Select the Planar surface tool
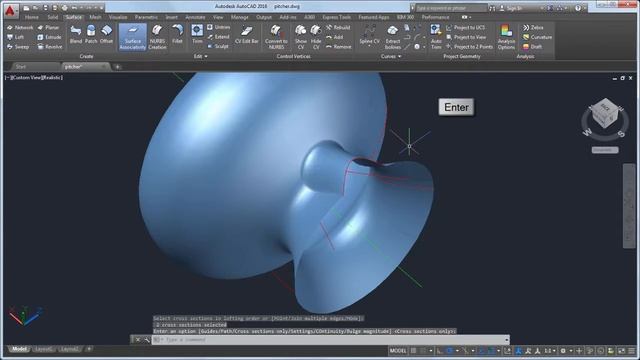Image resolution: width=640 pixels, height=360 pixels. 49,27
